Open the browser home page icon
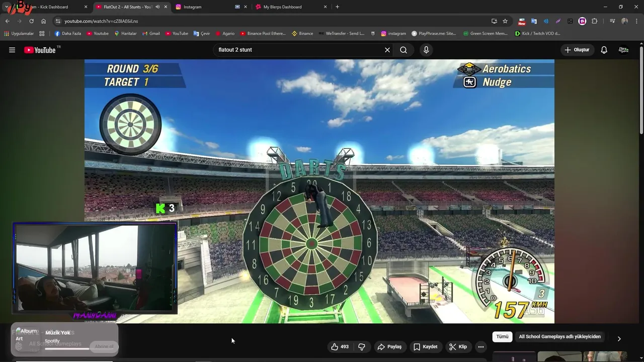 pyautogui.click(x=44, y=21)
